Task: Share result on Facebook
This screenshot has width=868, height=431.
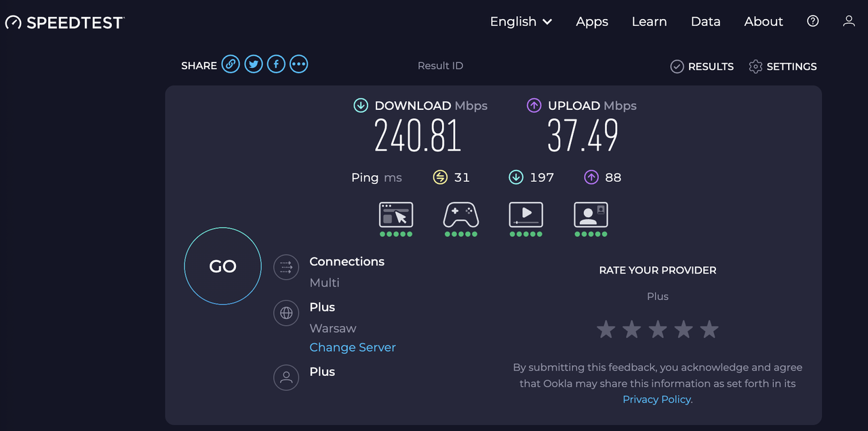Action: 276,64
